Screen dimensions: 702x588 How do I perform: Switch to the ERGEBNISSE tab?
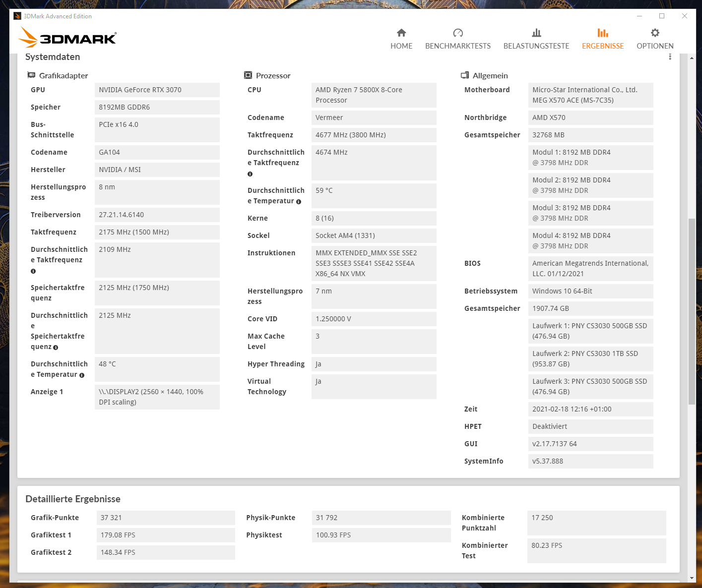coord(603,46)
